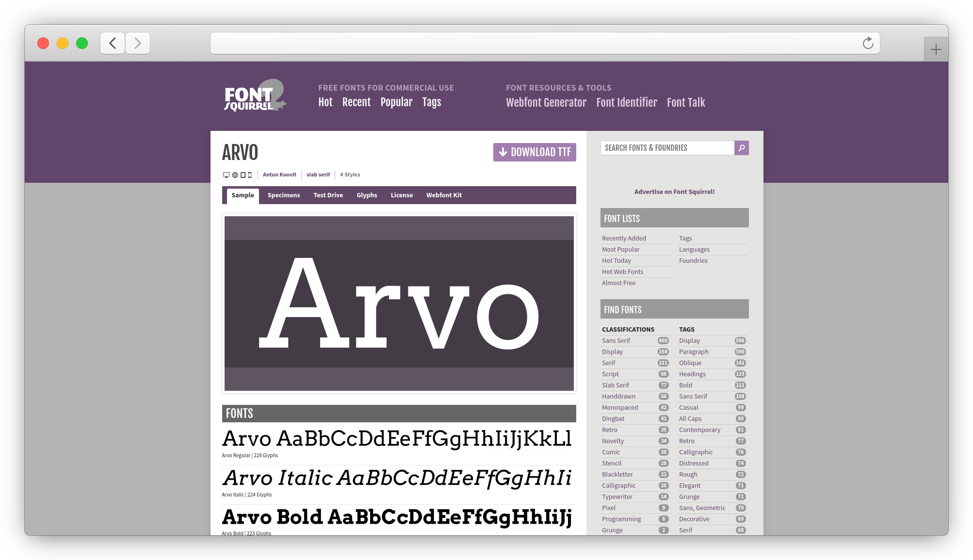973x560 pixels.
Task: Click the large Arvo sample image
Action: tap(399, 304)
